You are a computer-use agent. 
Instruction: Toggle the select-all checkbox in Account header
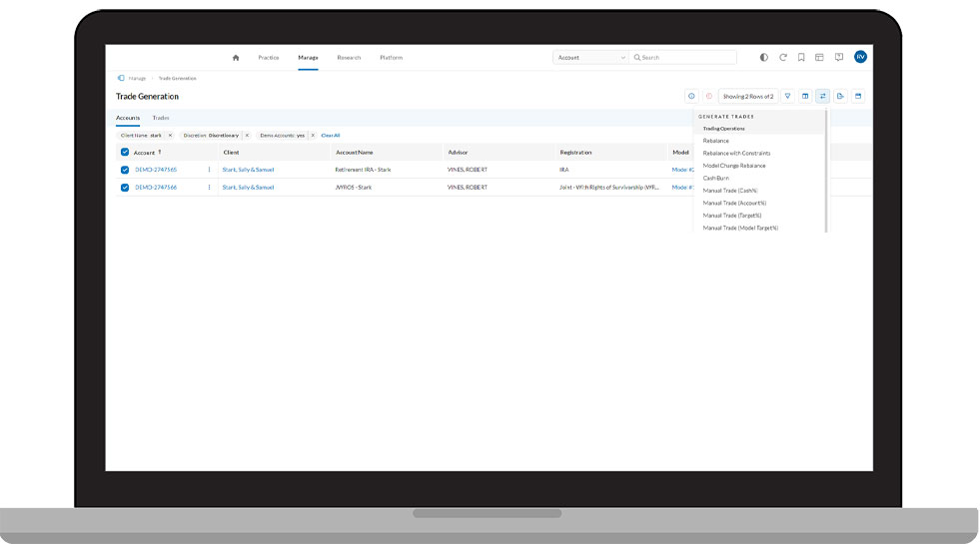[x=125, y=153]
